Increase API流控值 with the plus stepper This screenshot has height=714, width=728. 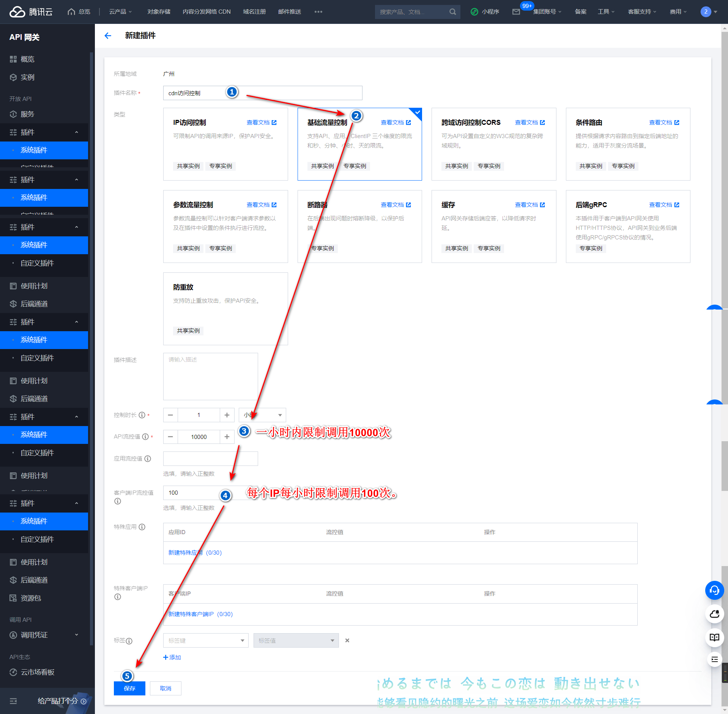coord(227,437)
